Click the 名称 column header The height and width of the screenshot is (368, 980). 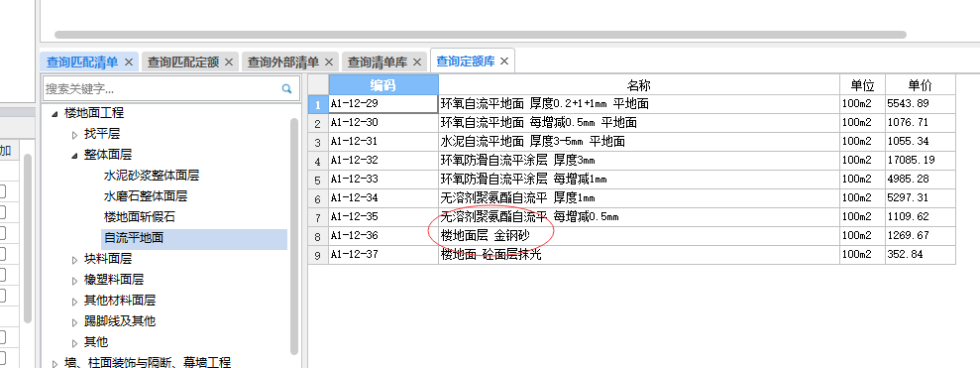(x=639, y=85)
